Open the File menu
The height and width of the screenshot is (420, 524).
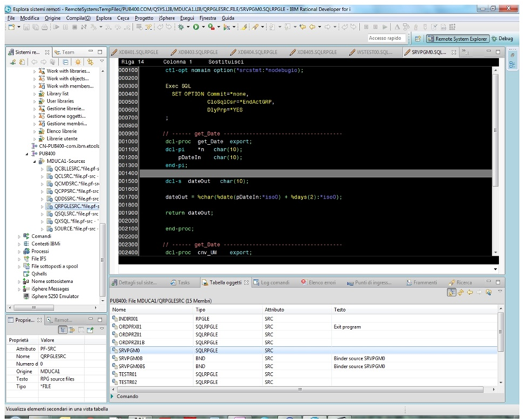coord(11,18)
